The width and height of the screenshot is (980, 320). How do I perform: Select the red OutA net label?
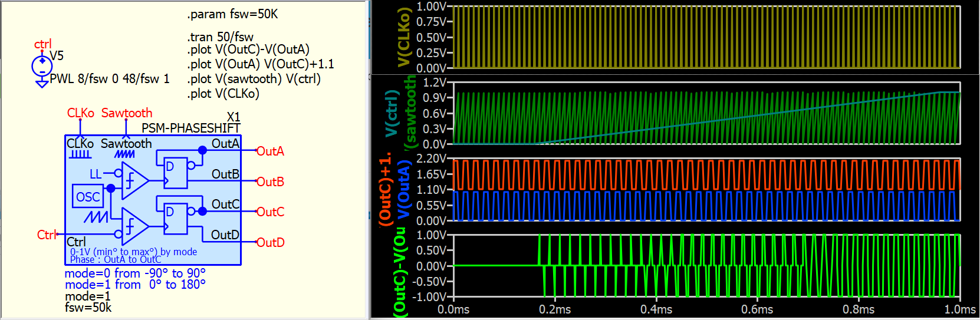270,151
